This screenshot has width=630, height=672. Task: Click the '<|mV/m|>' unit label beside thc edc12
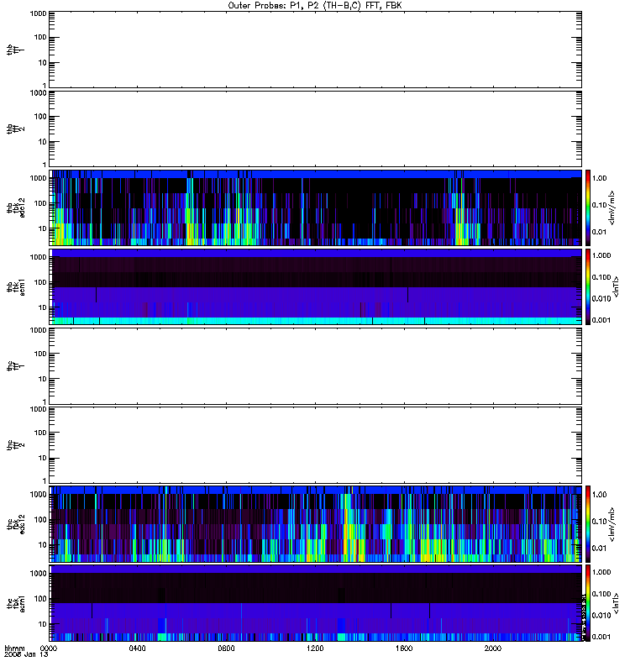click(x=612, y=524)
